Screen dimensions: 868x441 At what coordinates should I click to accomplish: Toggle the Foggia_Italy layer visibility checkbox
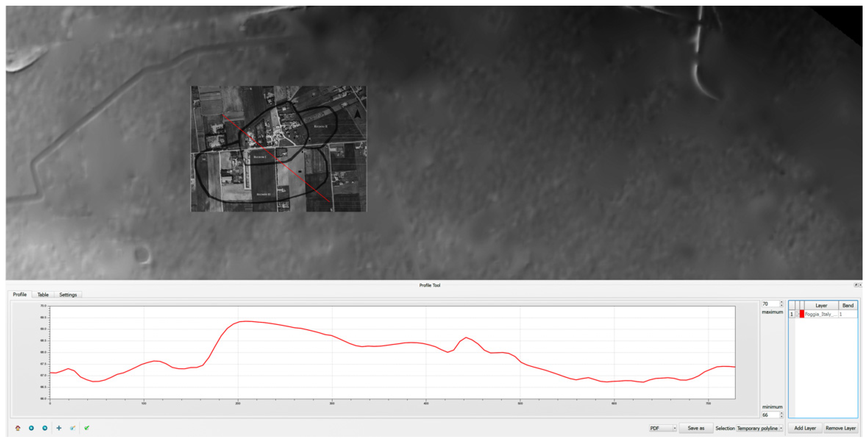[797, 314]
